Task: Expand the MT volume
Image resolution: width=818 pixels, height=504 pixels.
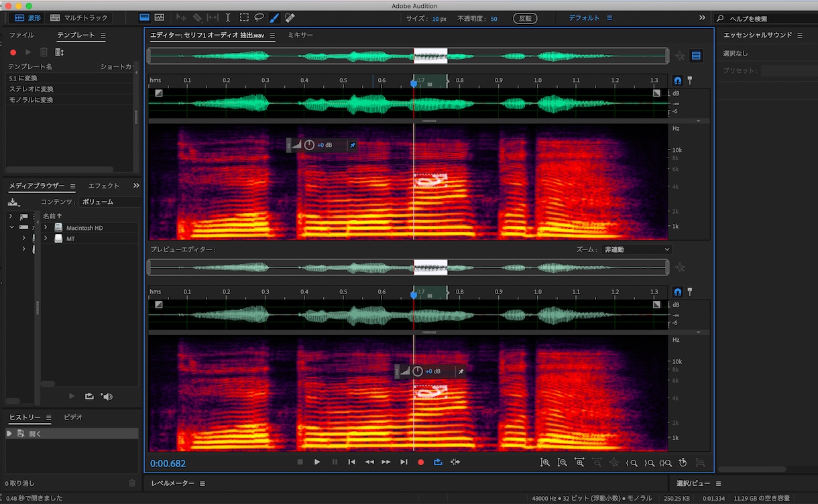Action: [46, 239]
